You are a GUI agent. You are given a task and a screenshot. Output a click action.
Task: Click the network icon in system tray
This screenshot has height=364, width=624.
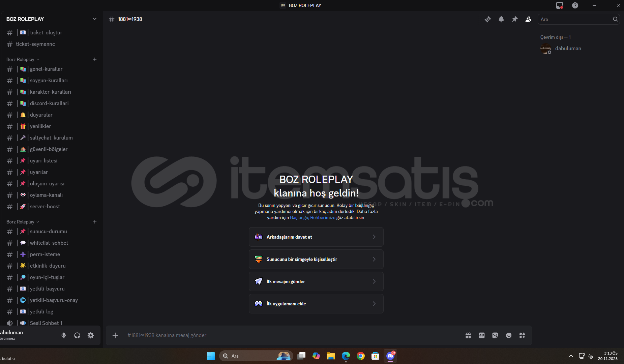582,356
